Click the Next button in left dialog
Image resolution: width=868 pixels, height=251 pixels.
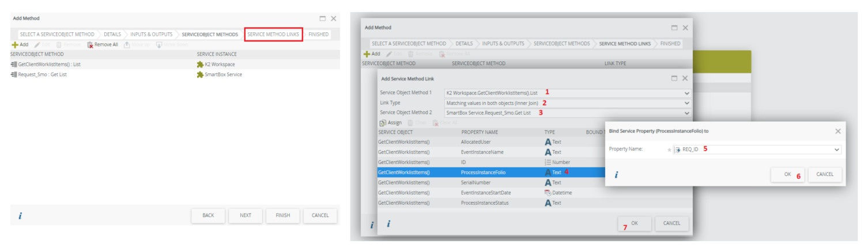[246, 216]
